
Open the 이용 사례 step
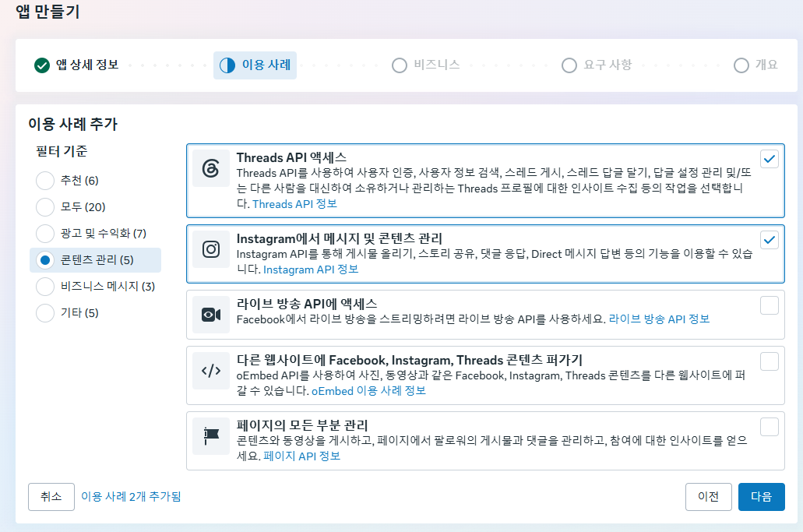click(x=255, y=65)
